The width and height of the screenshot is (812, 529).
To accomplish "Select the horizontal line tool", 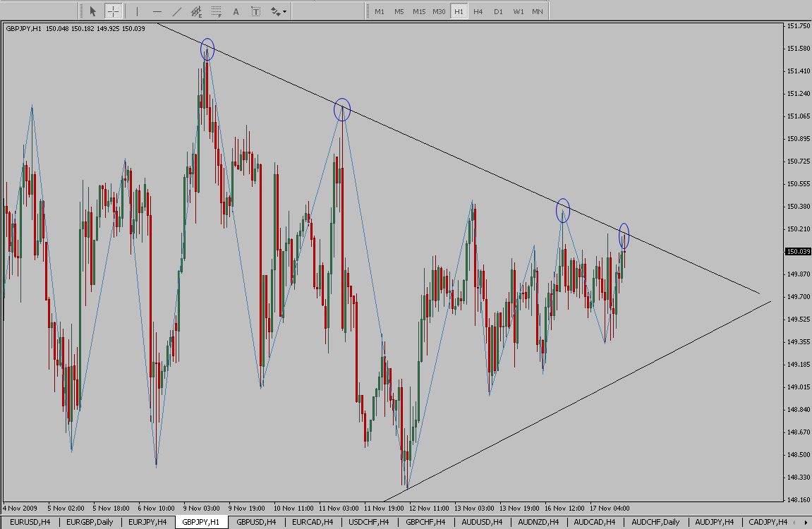I will click(157, 11).
